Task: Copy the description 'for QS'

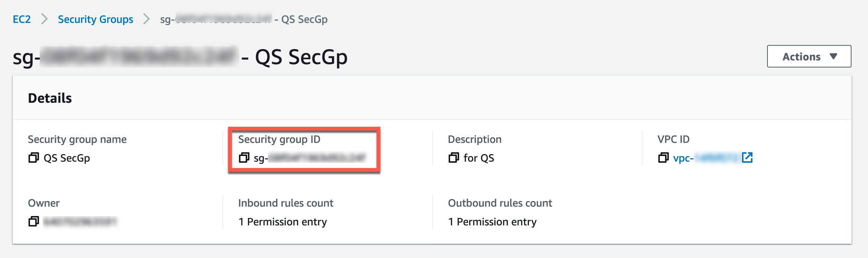Action: (454, 158)
